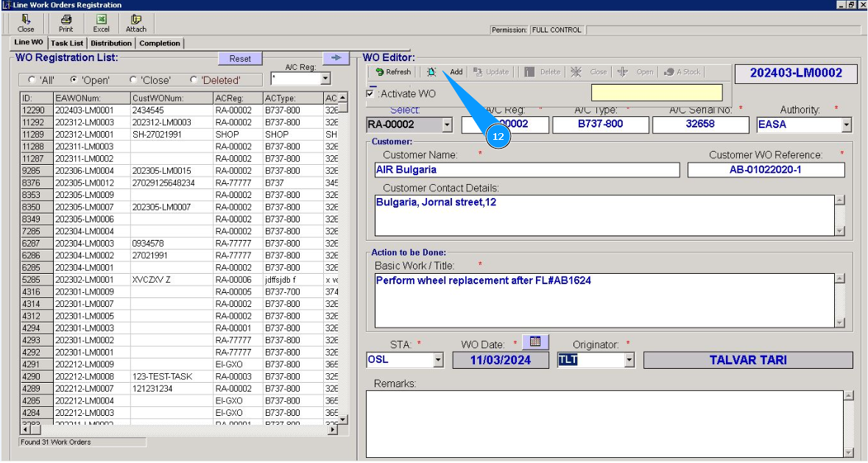Select the 'Deleted' radio filter
Image resolution: width=868 pixels, height=463 pixels.
tap(194, 79)
